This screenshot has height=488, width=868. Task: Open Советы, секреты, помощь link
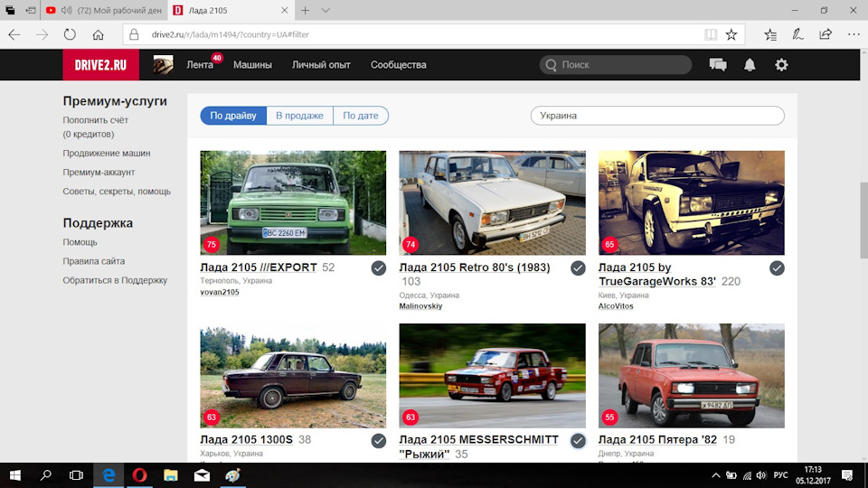point(117,192)
